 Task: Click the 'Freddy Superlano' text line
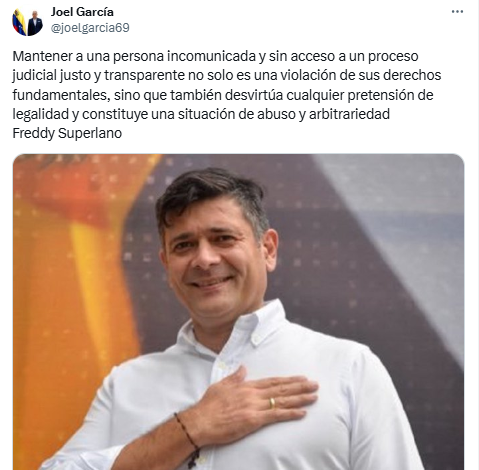click(67, 133)
